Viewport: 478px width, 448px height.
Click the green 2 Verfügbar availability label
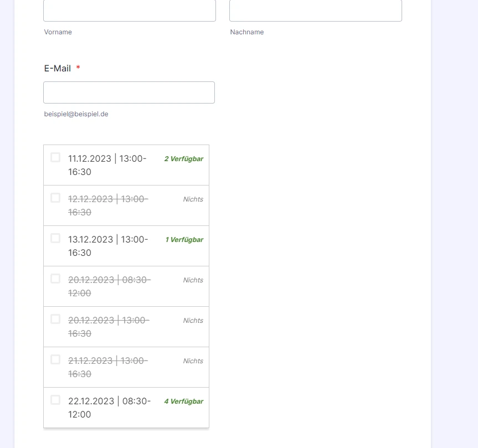coord(183,158)
